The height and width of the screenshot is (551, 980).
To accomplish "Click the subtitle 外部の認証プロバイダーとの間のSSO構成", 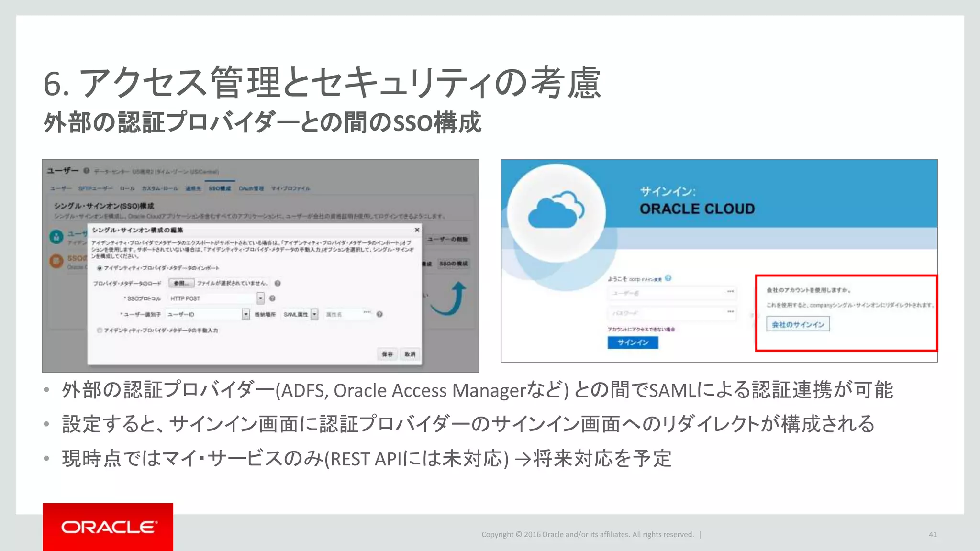I will coord(262,122).
